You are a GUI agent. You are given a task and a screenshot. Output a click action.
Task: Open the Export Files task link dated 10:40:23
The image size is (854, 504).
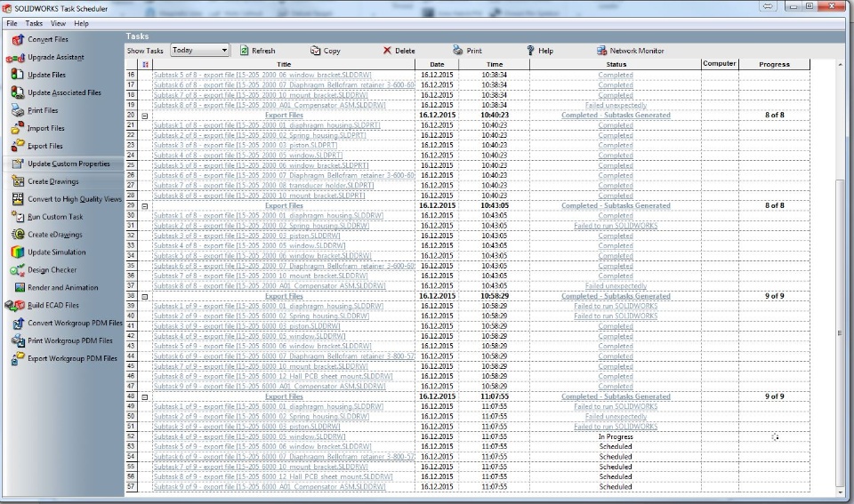click(x=284, y=116)
